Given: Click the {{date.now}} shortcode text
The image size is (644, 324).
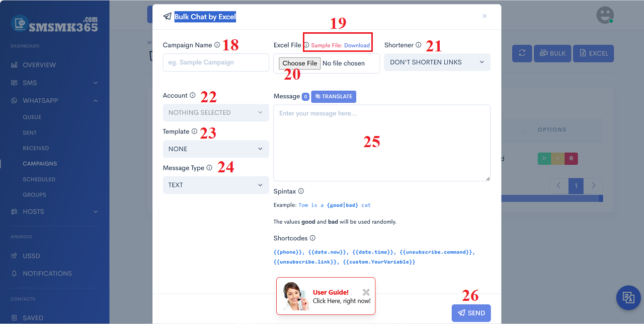Looking at the screenshot, I should [328, 252].
